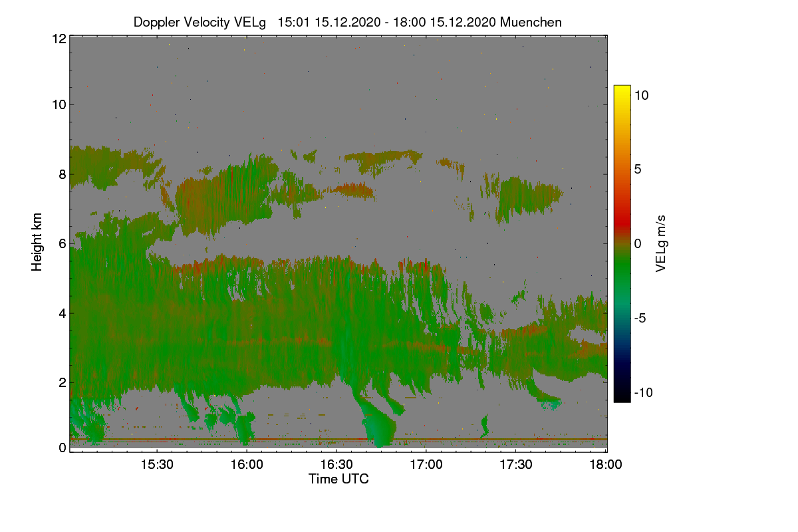Click the 17:30 time axis label

coord(516,465)
